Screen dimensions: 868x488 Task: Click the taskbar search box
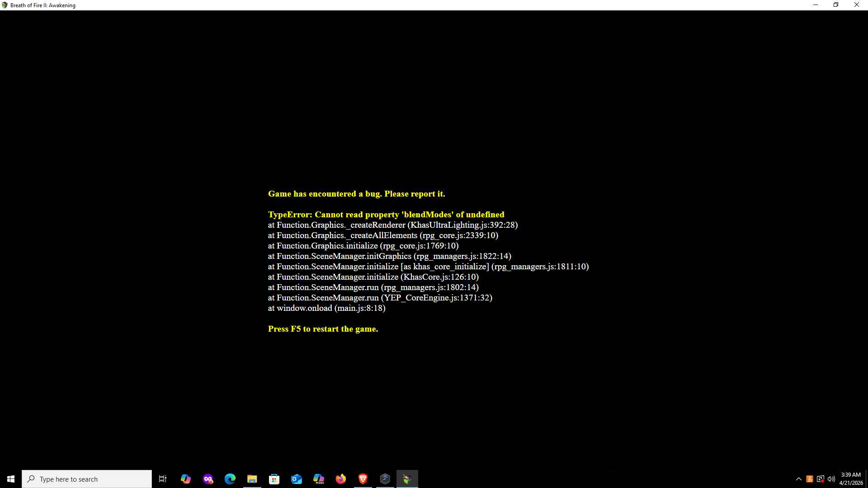(x=87, y=479)
